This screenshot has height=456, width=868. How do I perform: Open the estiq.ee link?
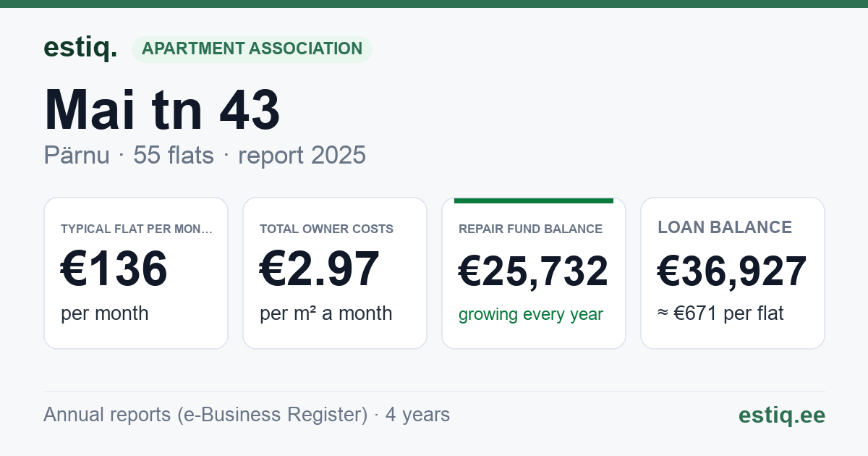(x=782, y=415)
